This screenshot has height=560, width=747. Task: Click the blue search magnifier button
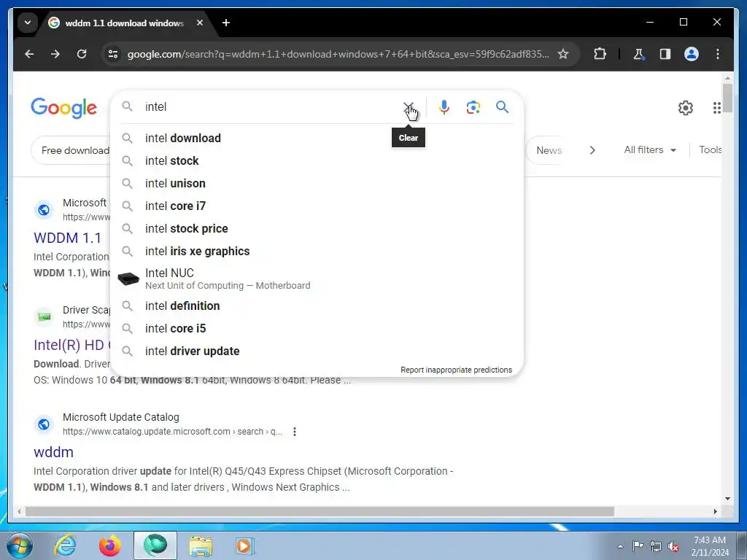502,106
